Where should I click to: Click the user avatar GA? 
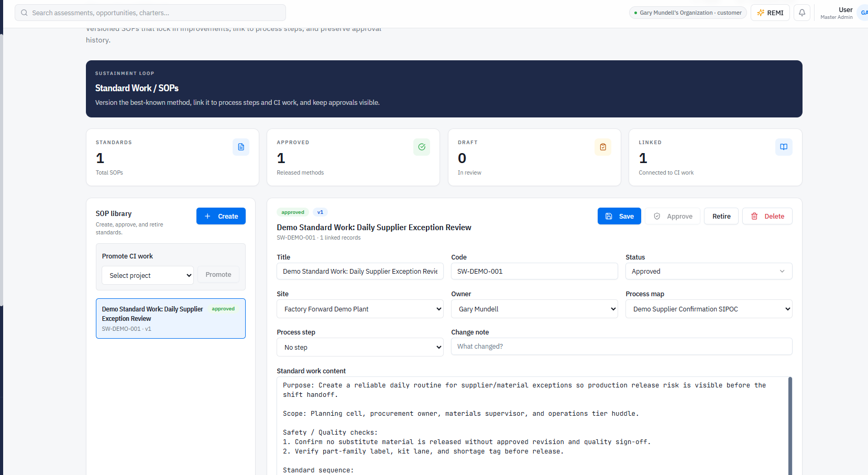863,13
